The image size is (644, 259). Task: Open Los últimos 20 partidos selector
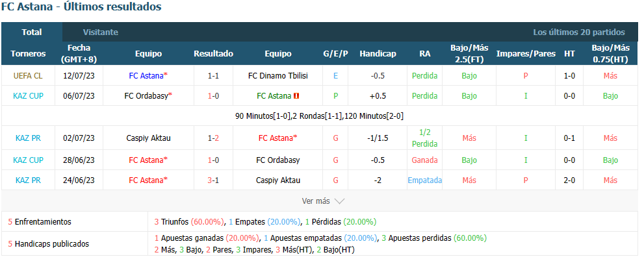click(579, 32)
